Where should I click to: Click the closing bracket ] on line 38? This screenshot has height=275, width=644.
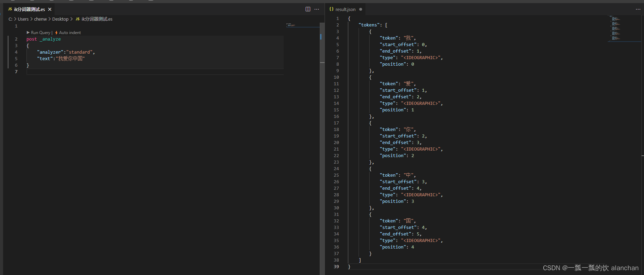tap(360, 260)
